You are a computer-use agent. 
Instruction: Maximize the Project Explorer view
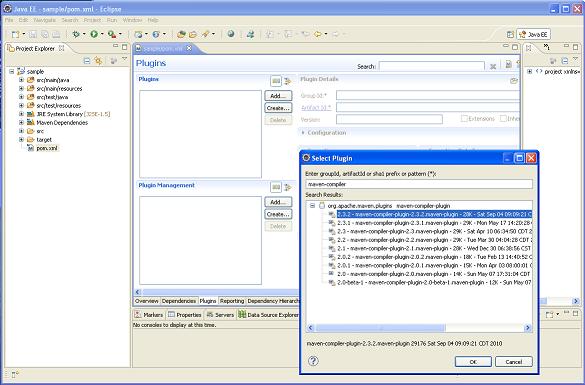tap(125, 47)
